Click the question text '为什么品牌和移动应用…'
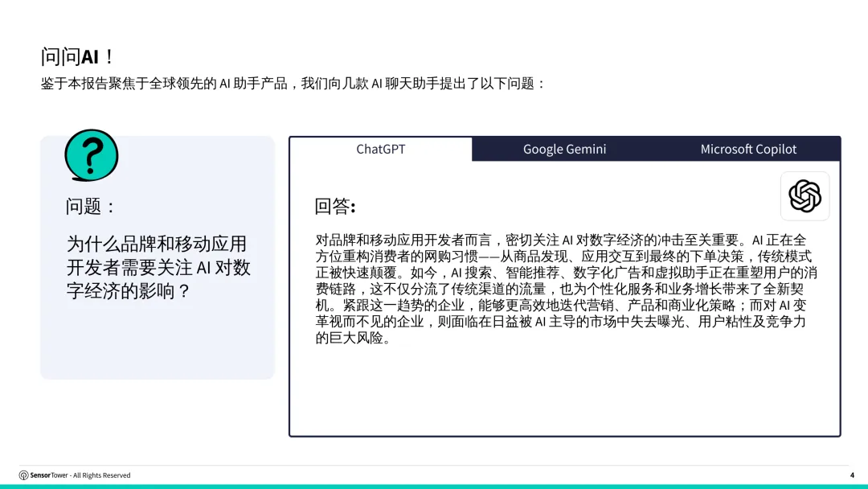 pos(158,267)
